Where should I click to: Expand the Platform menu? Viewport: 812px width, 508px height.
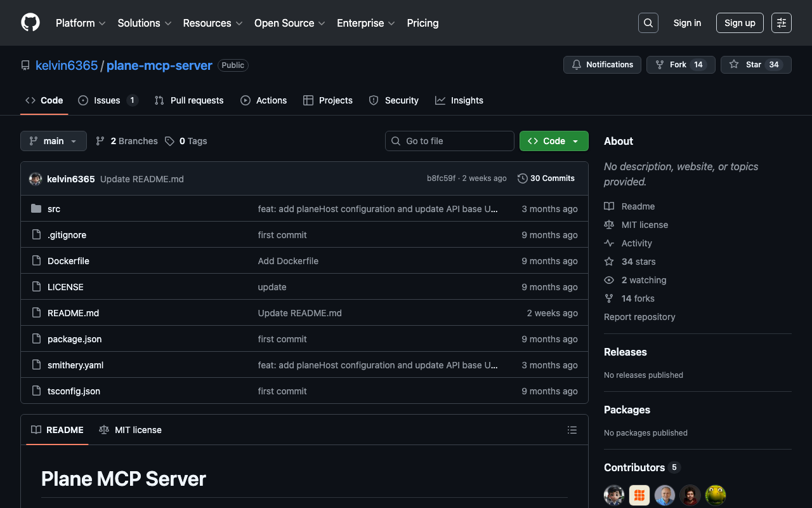click(81, 23)
